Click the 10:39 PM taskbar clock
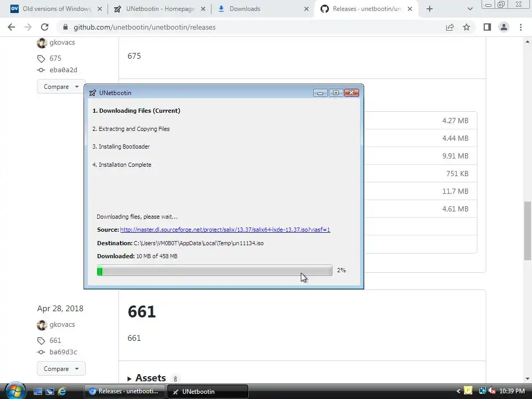The width and height of the screenshot is (532, 399). coord(512,391)
